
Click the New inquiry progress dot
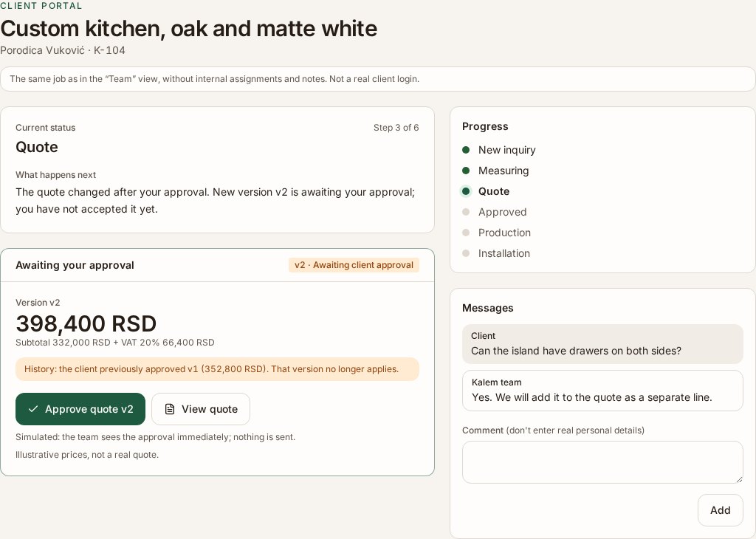(x=466, y=150)
